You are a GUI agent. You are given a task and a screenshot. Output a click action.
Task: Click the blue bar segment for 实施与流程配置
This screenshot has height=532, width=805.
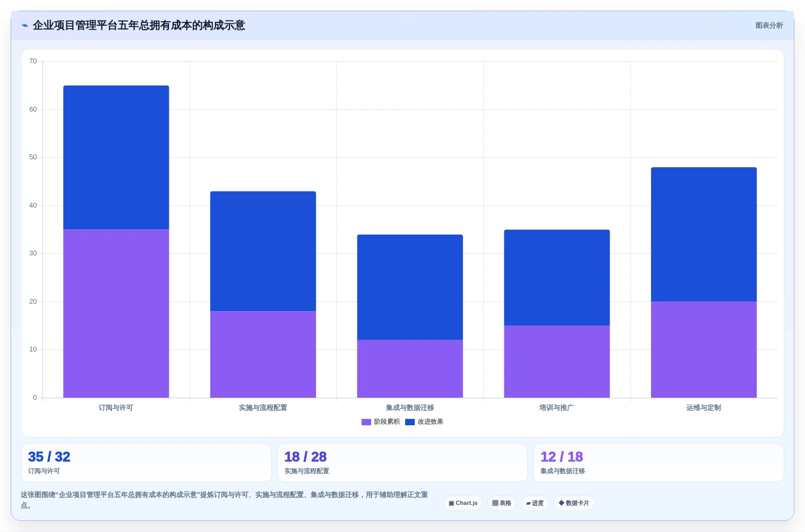point(263,251)
